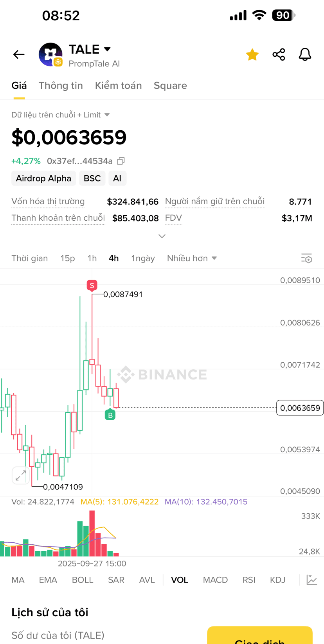Enable the MACD indicator
The height and width of the screenshot is (644, 324).
tap(215, 580)
